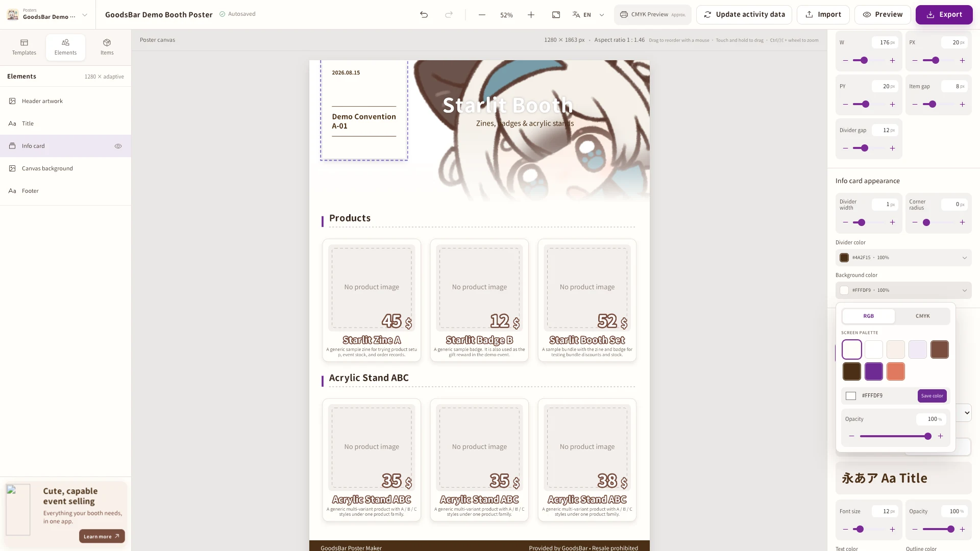Click the Header artwork image icon
Viewport: 980px width, 551px height.
(x=12, y=101)
